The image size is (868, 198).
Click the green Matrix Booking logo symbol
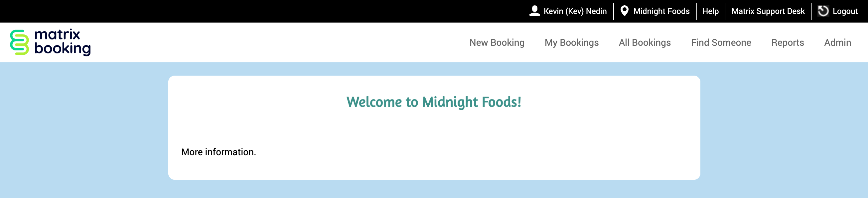tap(19, 42)
